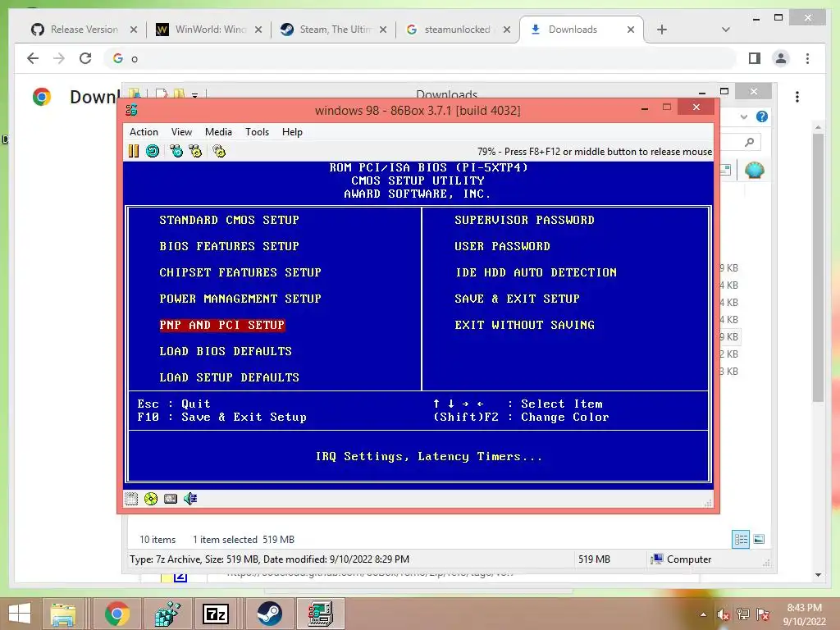
Task: Open the Tools menu
Action: coord(257,132)
